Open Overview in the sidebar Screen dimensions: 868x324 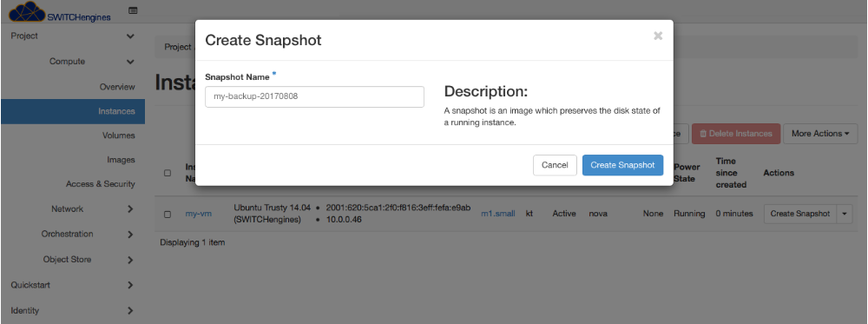[x=117, y=87]
